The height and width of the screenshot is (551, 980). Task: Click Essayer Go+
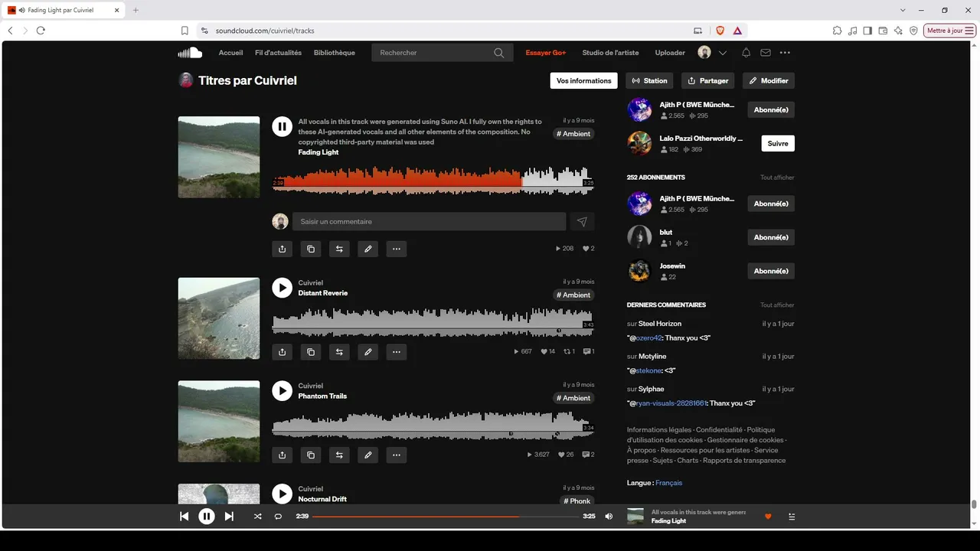[x=545, y=53]
